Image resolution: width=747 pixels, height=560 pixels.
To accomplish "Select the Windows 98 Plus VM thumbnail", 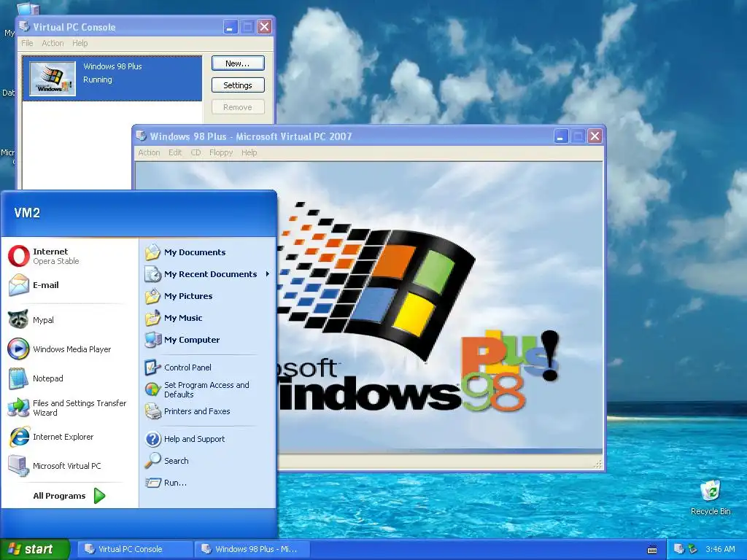I will click(x=53, y=79).
